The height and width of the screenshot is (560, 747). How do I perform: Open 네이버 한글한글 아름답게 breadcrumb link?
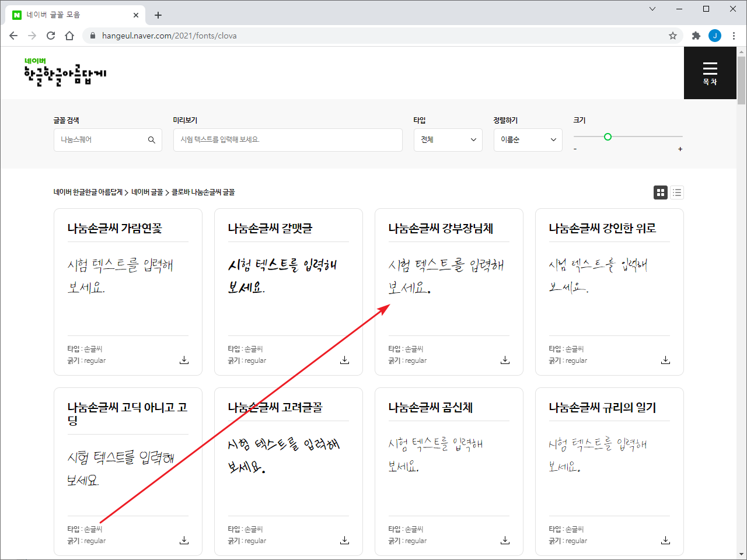(x=88, y=192)
